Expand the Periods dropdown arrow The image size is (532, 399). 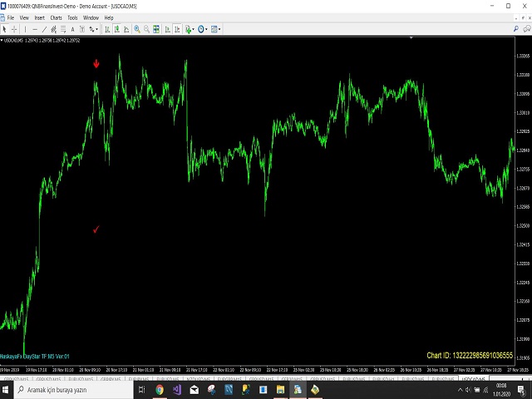[206, 30]
